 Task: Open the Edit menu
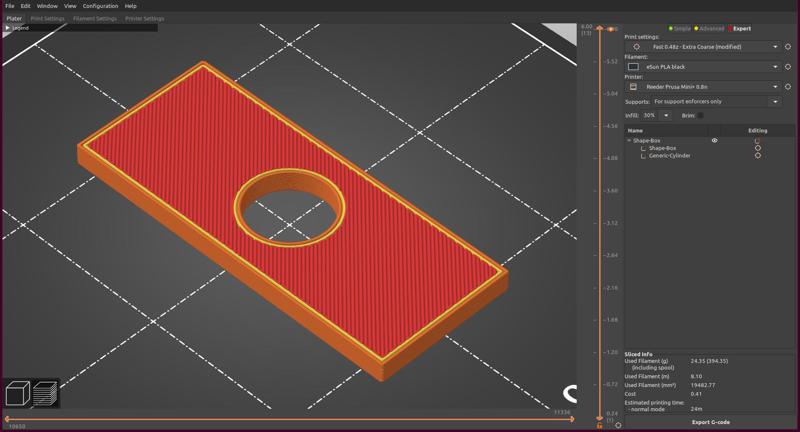(26, 6)
